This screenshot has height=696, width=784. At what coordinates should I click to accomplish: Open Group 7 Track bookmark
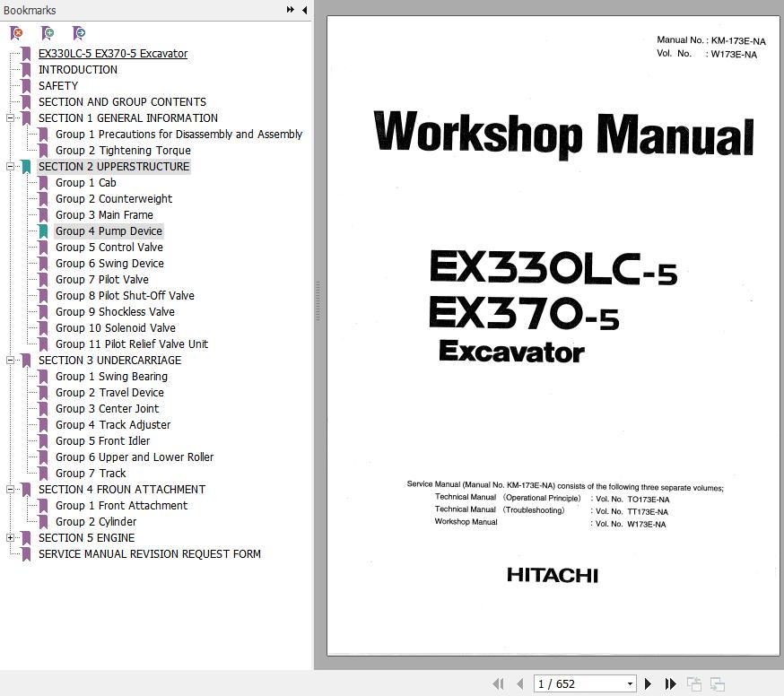tap(91, 473)
